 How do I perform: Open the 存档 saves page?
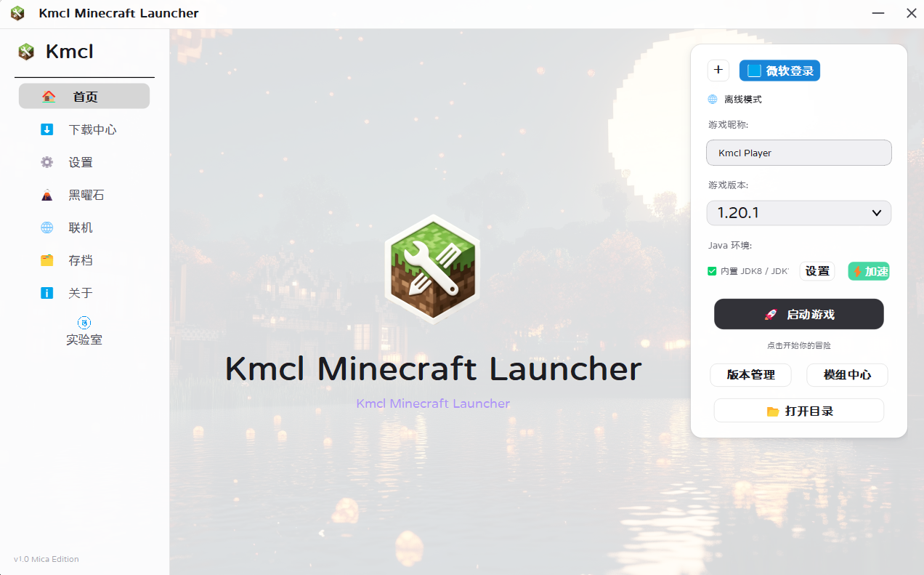[84, 260]
